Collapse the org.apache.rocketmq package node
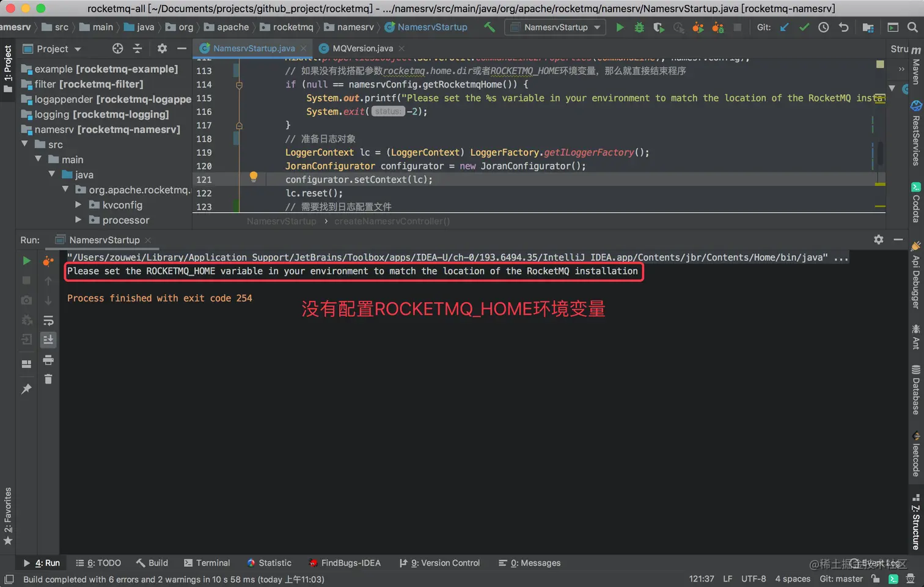Screen dimensions: 924x587 (x=65, y=190)
